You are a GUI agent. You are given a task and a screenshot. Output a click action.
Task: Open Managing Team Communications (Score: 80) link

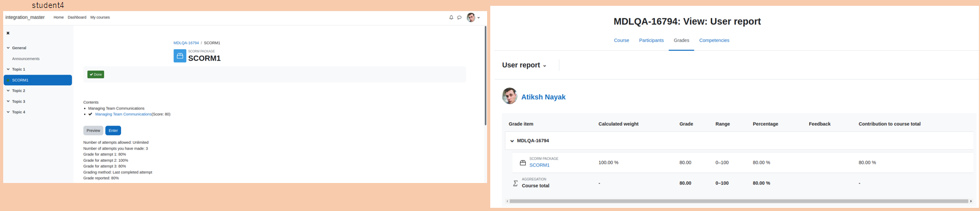pyautogui.click(x=123, y=114)
